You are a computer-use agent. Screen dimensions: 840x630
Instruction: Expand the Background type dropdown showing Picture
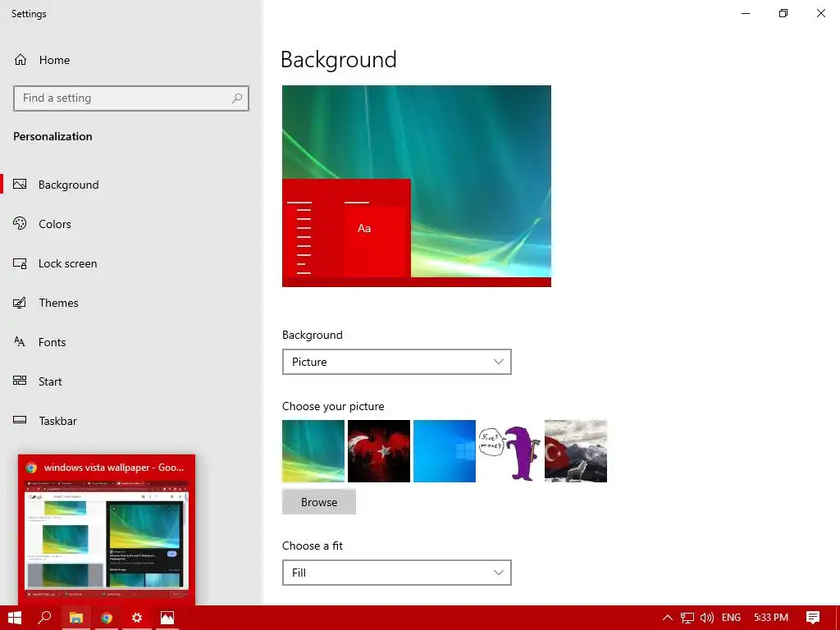397,362
